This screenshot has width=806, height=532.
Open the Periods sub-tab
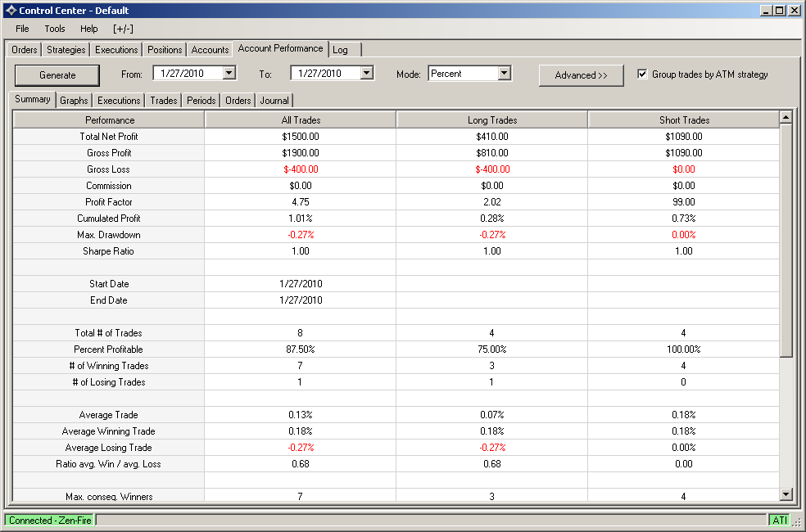201,101
